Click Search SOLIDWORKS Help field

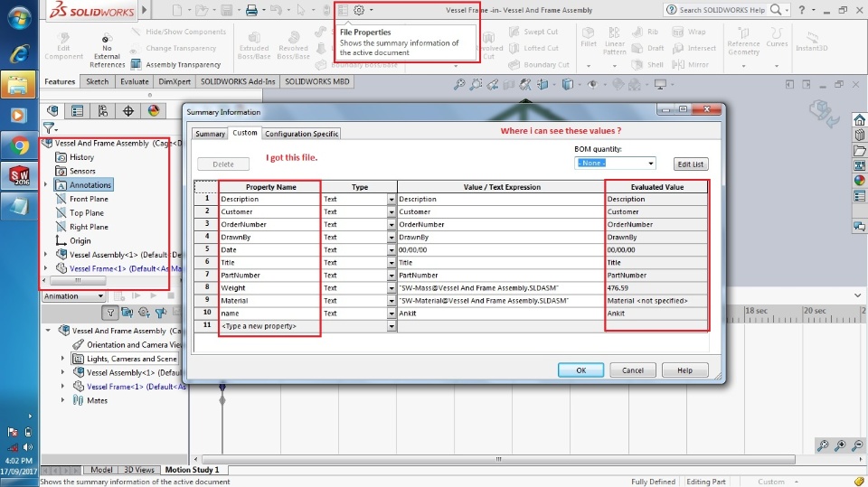(x=722, y=10)
